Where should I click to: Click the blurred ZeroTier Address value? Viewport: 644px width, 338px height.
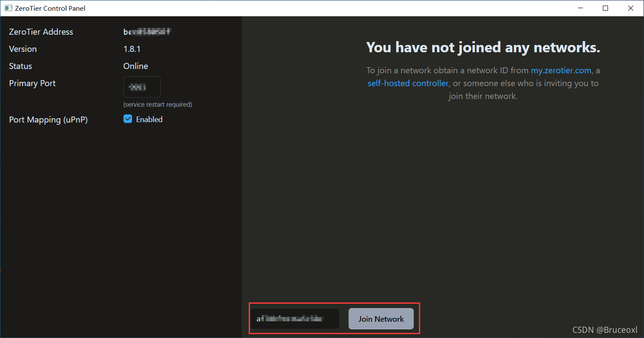(147, 32)
